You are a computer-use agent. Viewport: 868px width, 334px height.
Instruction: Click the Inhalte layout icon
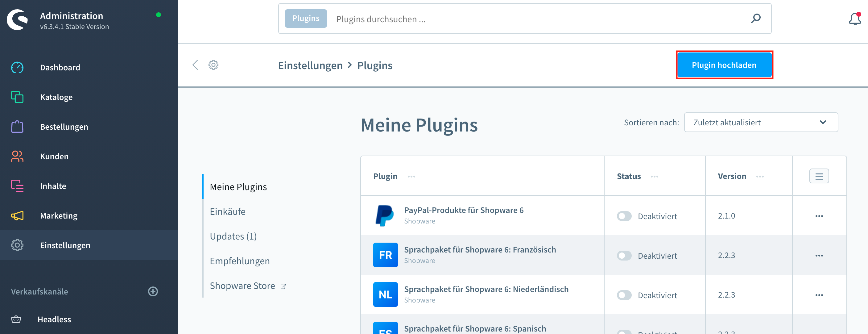point(17,186)
